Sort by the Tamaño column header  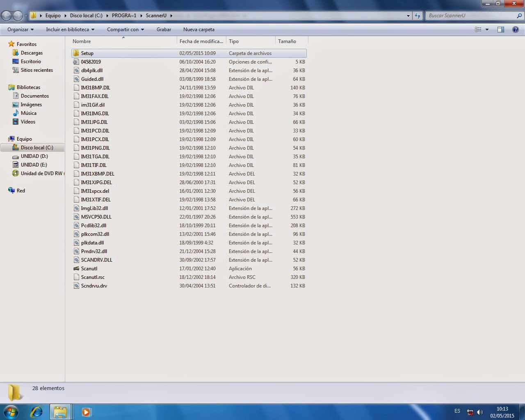292,41
